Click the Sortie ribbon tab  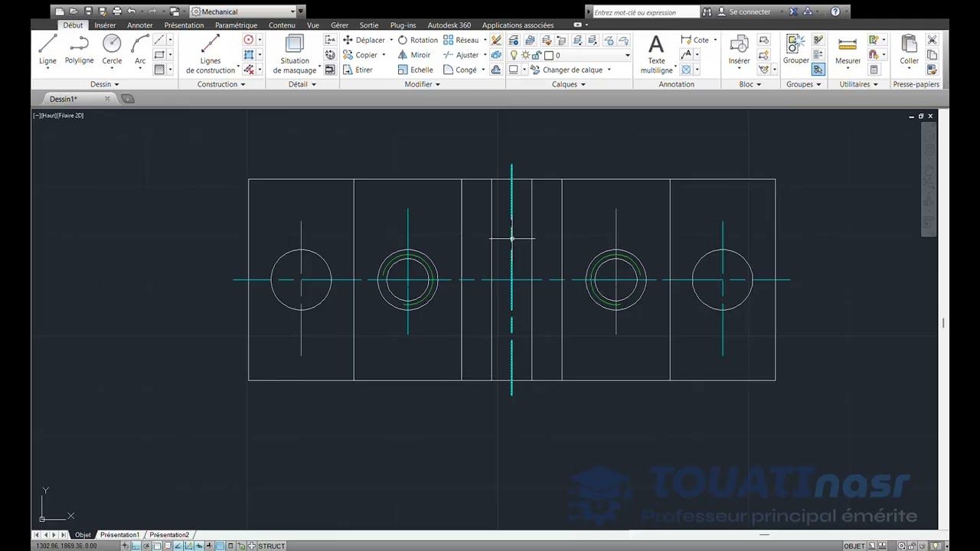pyautogui.click(x=369, y=25)
